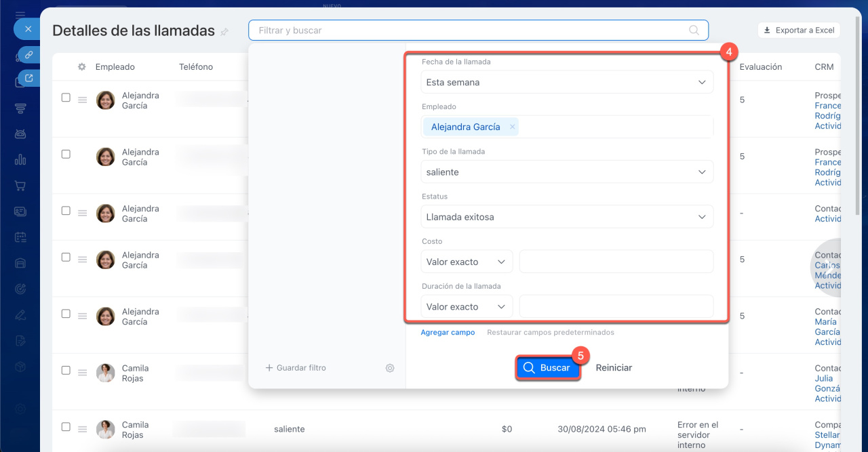Open the row menu for the first Camila Rojas
Screen dimensions: 868x452
tap(82, 373)
